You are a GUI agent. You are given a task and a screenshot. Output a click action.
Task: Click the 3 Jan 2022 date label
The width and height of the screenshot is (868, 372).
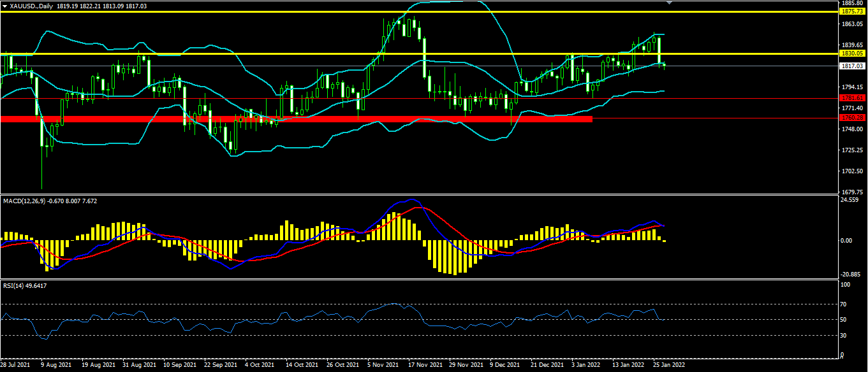click(x=584, y=366)
